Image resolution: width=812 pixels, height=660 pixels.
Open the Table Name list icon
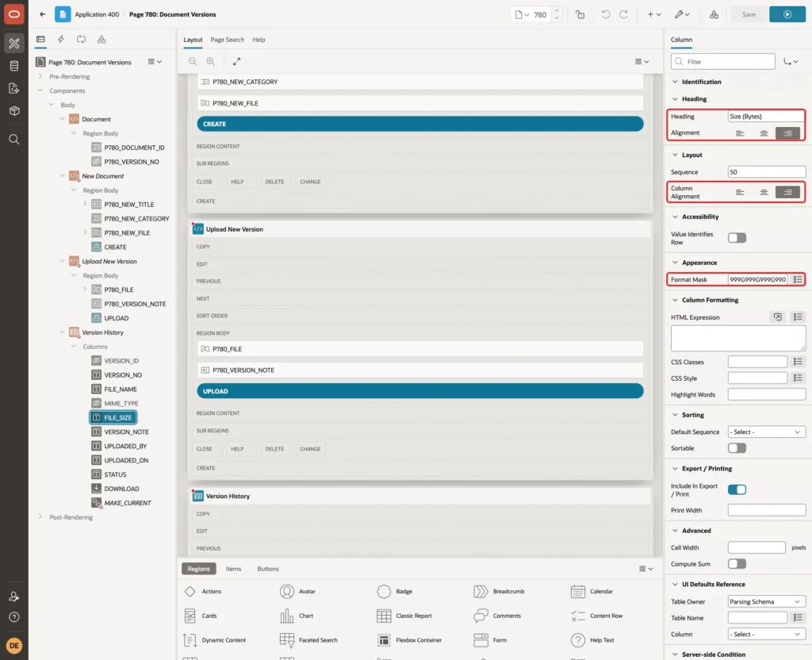(798, 617)
